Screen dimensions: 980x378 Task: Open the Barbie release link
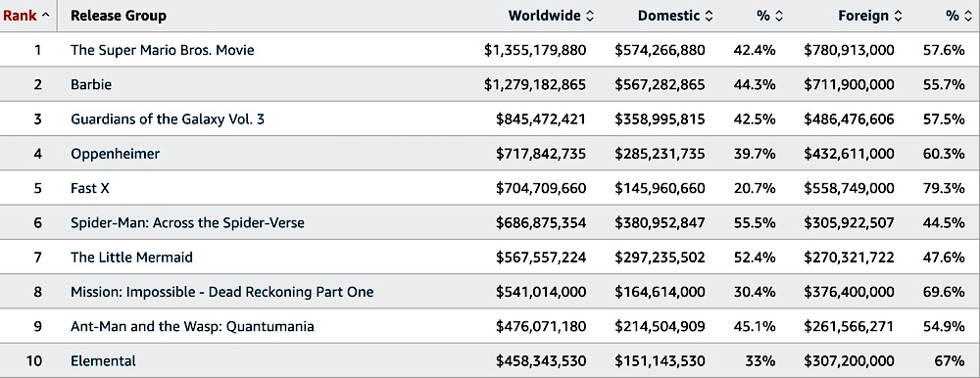[91, 84]
